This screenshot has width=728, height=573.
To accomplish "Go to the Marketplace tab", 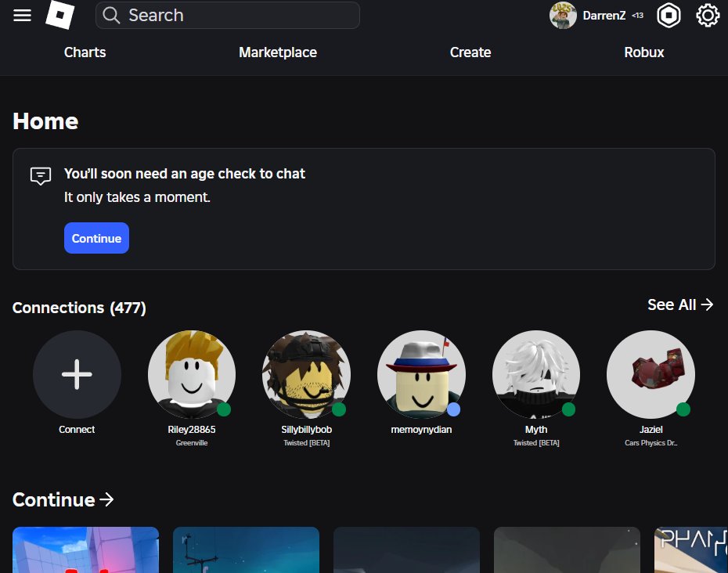I will (278, 52).
